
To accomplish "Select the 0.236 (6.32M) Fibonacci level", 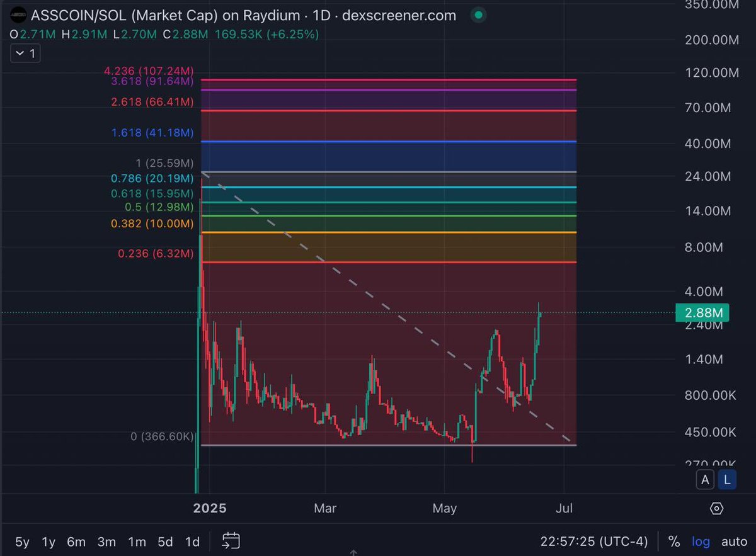I will 156,254.
